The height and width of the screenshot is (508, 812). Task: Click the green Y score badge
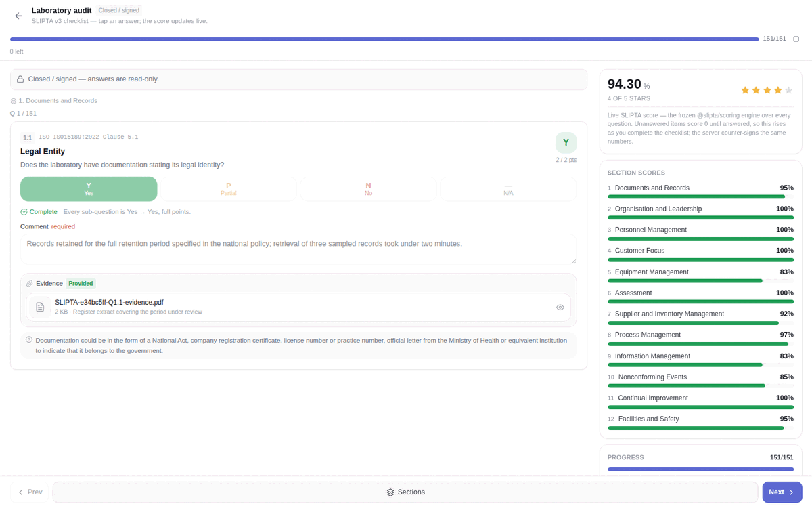(x=566, y=142)
